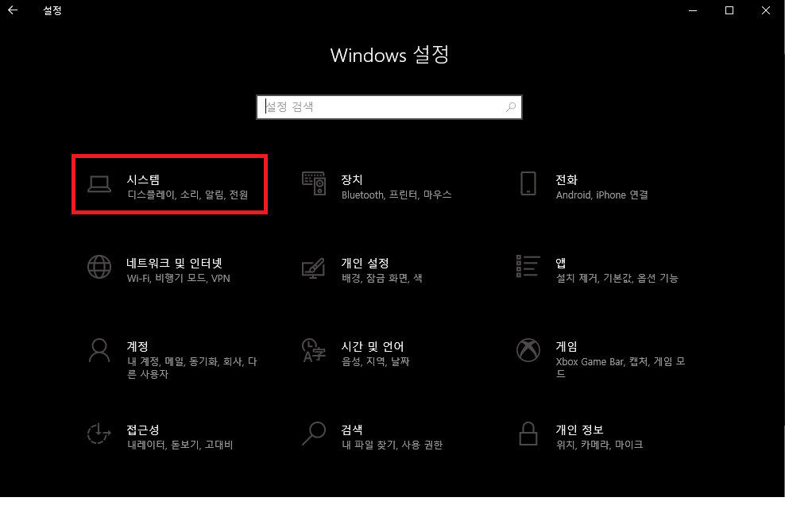Click the text 내 파일 찾기, 사용 권한
Screen dimensions: 785x532
coord(392,445)
